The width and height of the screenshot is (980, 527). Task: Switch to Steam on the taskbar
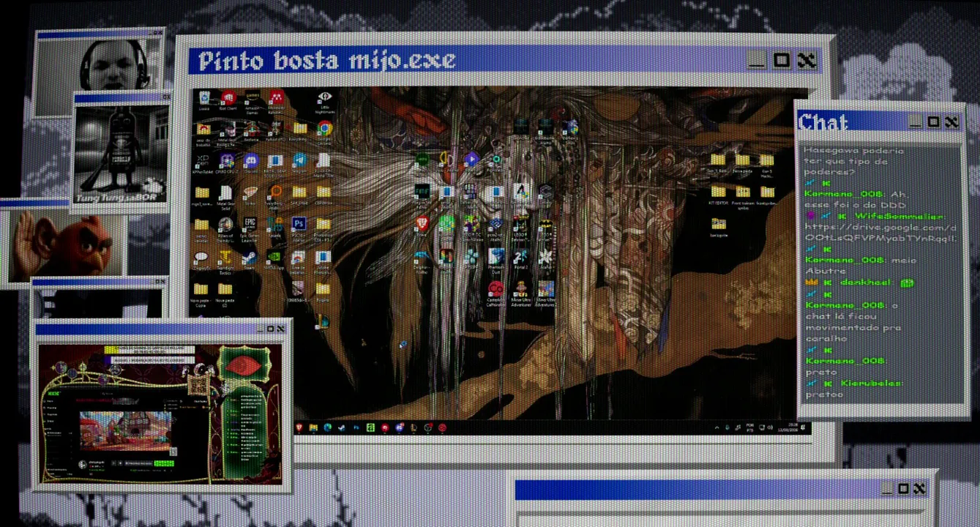tap(342, 427)
